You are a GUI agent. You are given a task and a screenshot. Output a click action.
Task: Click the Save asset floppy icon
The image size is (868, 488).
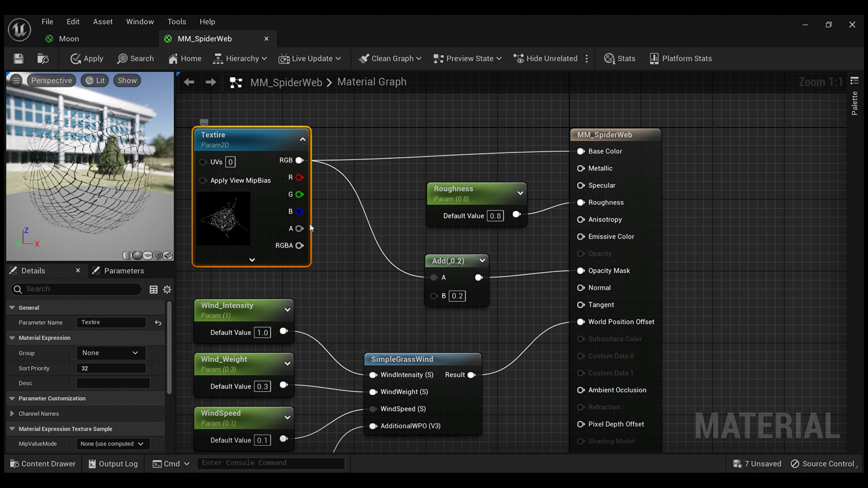(x=18, y=59)
